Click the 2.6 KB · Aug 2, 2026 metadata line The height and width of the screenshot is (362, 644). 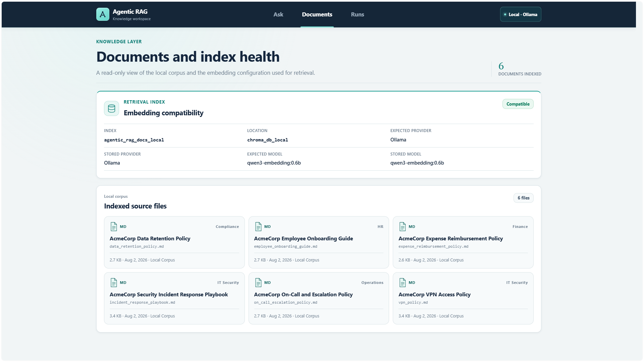pos(431,260)
